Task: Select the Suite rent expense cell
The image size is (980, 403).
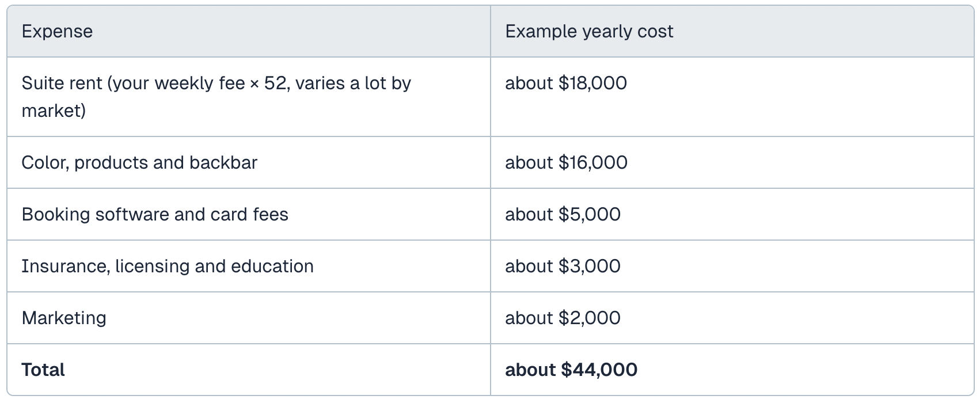Action: click(x=249, y=97)
